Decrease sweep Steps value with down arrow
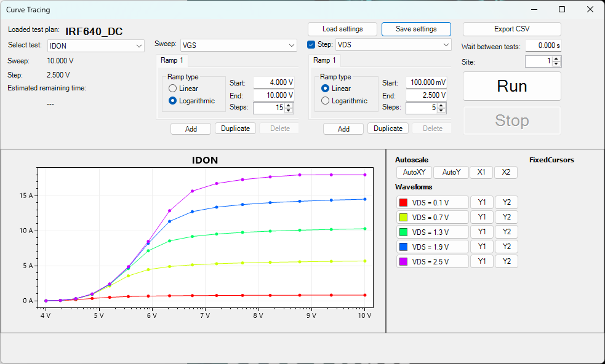605x364 pixels. click(289, 111)
